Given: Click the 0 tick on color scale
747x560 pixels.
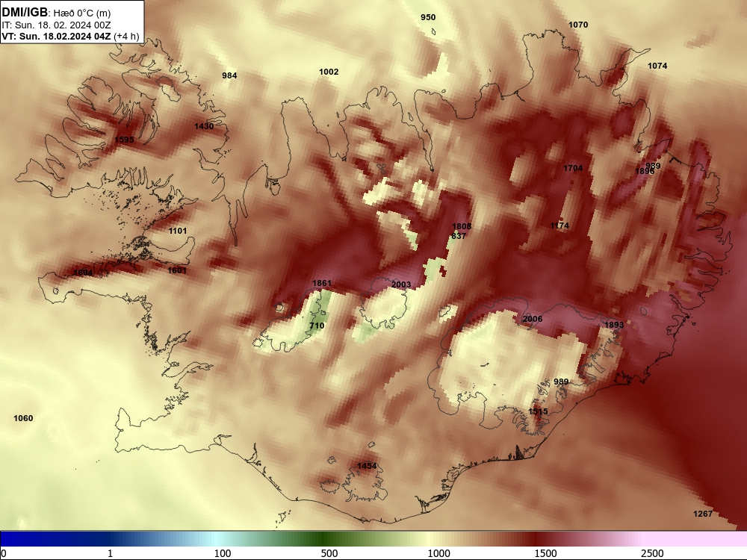Looking at the screenshot, I should pos(4,553).
